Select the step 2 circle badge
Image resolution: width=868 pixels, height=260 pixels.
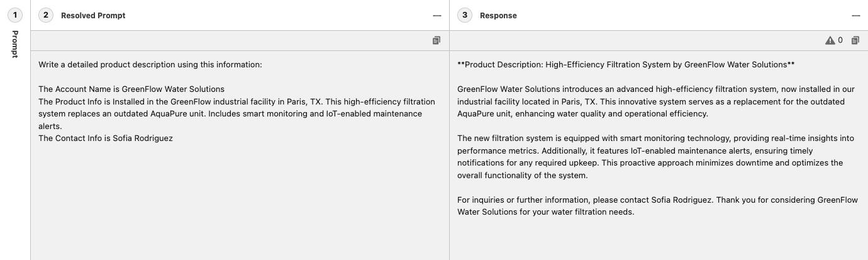point(46,15)
